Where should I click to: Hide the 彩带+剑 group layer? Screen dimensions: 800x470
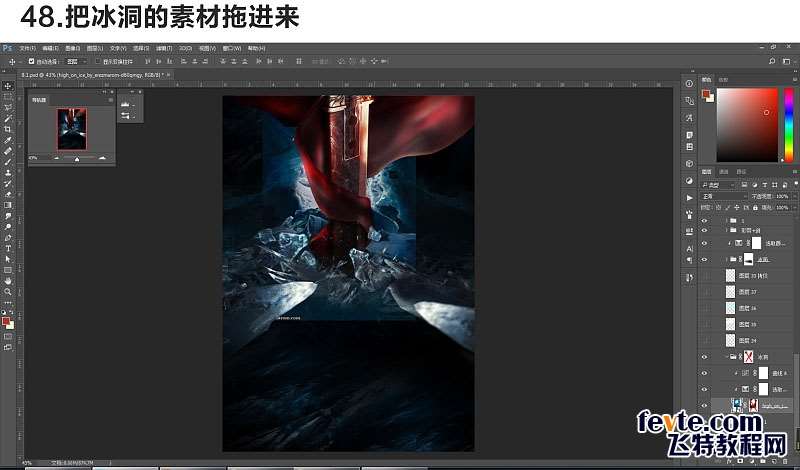(705, 230)
